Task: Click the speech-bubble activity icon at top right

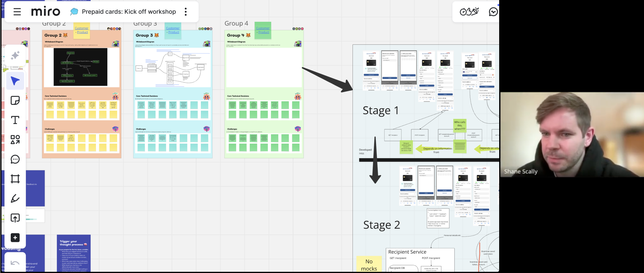Action: point(493,12)
